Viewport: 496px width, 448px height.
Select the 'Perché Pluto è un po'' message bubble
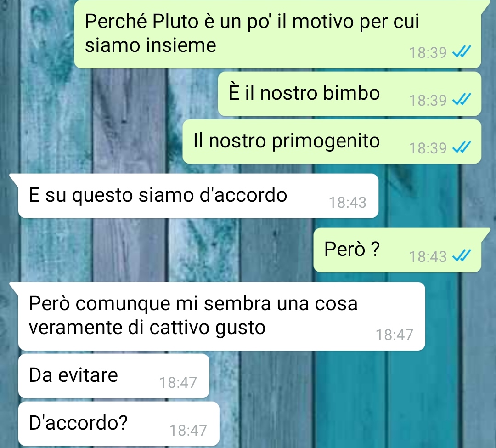pos(278,34)
